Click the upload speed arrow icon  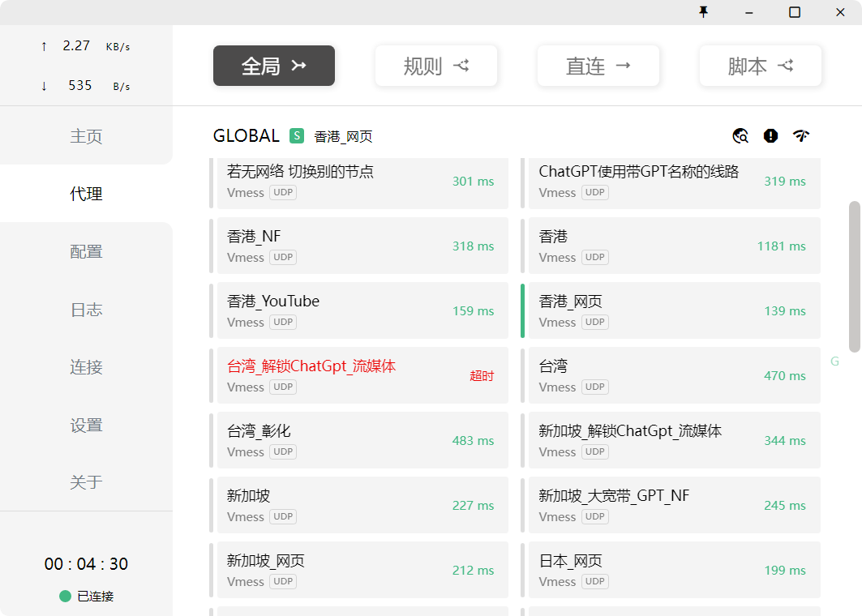(x=43, y=46)
